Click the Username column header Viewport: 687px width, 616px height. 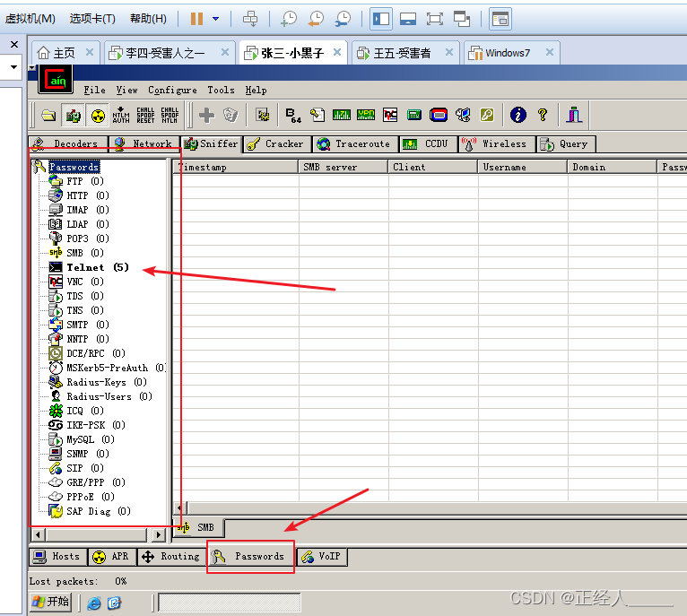coord(522,167)
